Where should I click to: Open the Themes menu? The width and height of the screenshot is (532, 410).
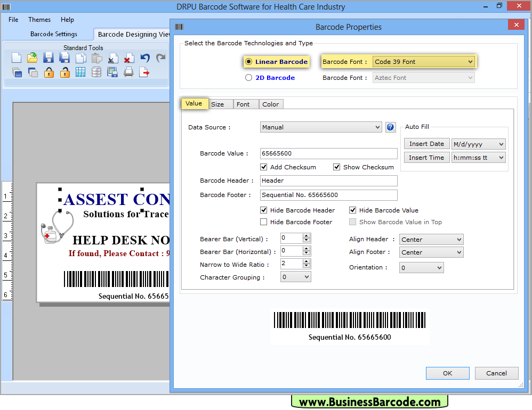click(x=39, y=20)
